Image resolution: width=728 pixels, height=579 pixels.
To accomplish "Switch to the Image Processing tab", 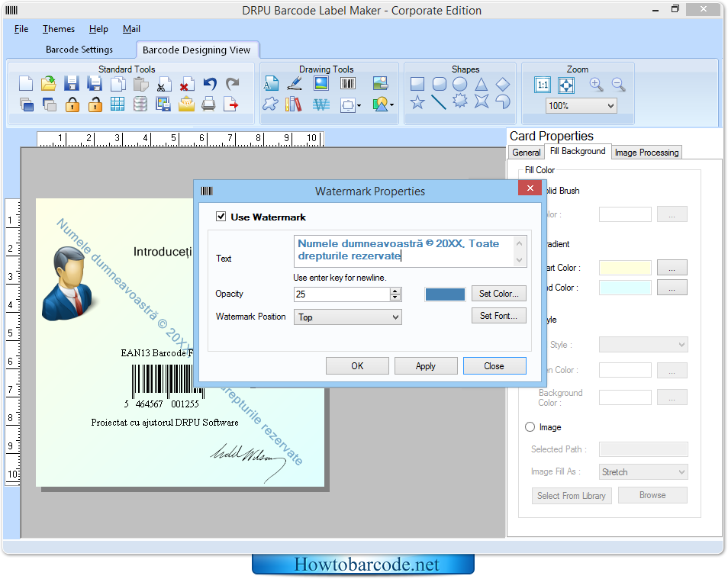I will coord(647,153).
